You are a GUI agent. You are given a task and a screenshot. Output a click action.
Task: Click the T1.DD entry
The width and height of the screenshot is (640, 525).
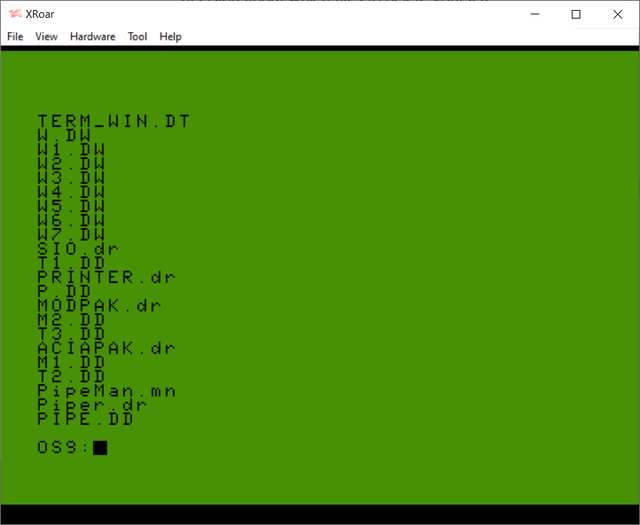71,263
